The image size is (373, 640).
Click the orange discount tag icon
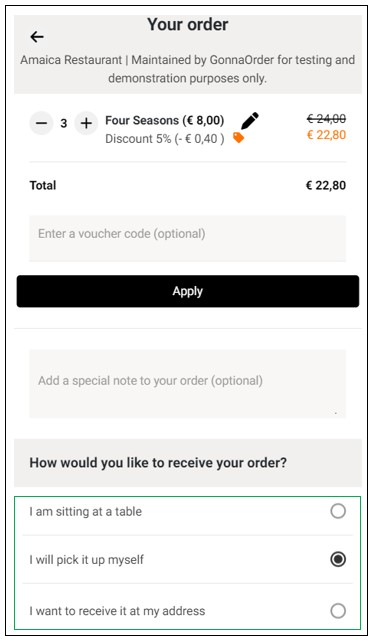tap(238, 138)
